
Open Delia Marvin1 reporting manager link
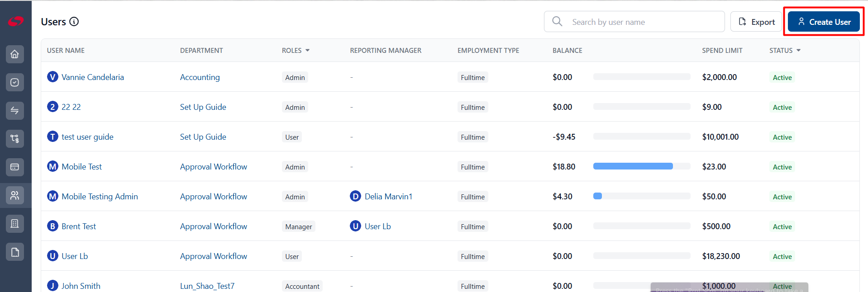click(x=389, y=196)
